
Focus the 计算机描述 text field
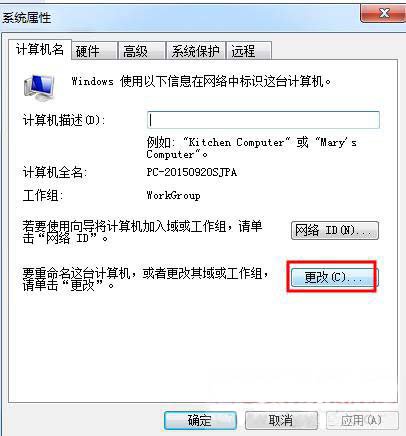(263, 120)
